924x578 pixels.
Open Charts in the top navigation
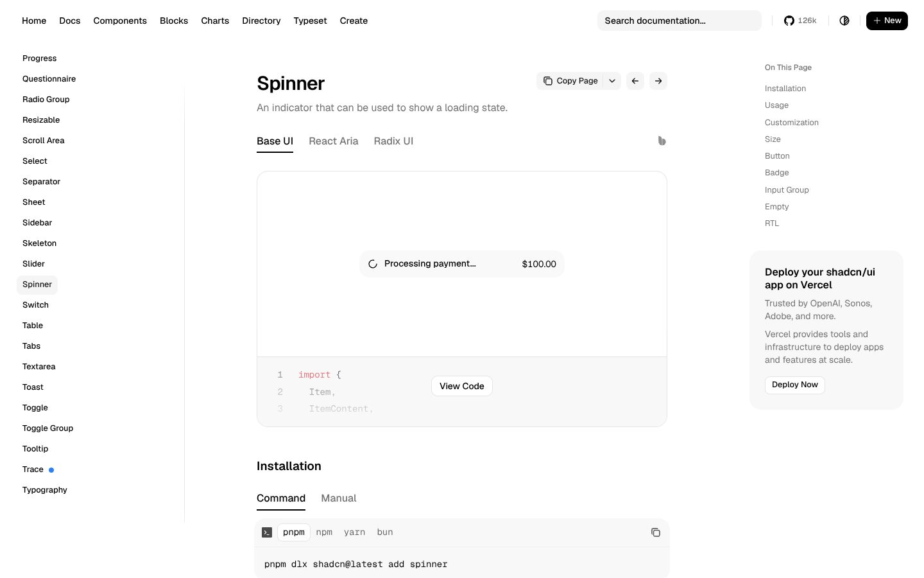(x=215, y=21)
